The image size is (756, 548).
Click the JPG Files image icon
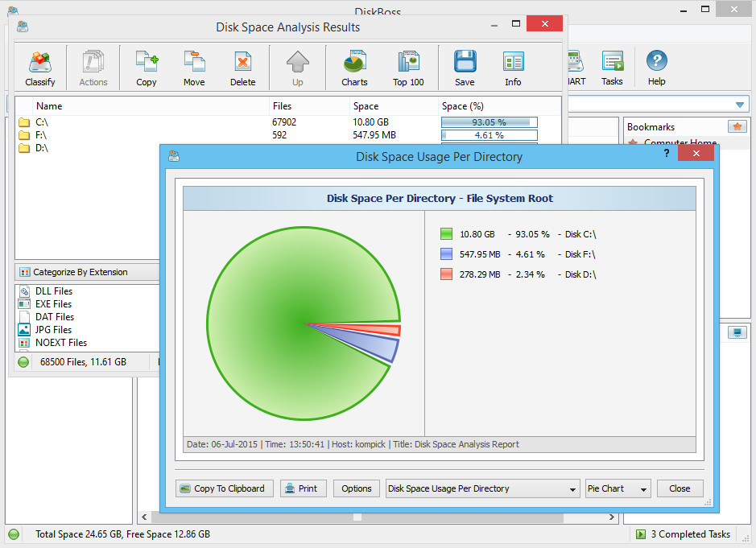(24, 330)
